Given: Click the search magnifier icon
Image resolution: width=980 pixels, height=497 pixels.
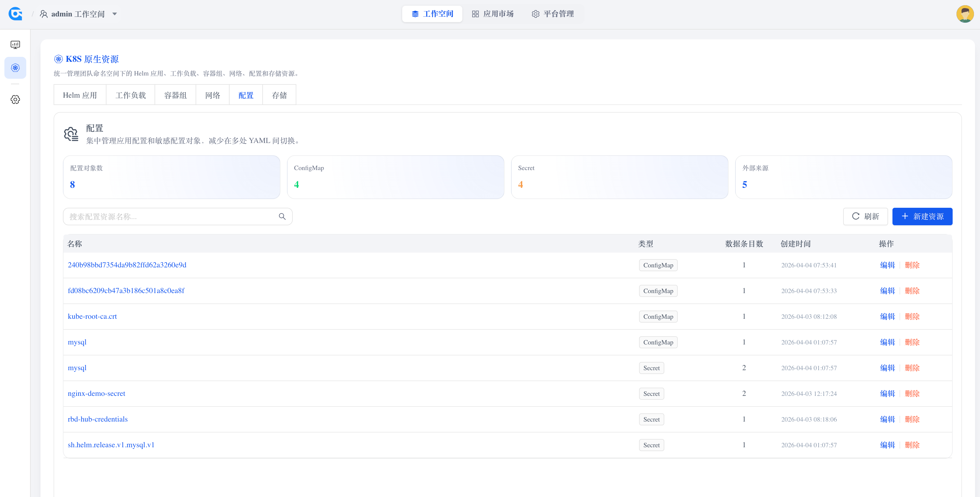Looking at the screenshot, I should [x=282, y=216].
